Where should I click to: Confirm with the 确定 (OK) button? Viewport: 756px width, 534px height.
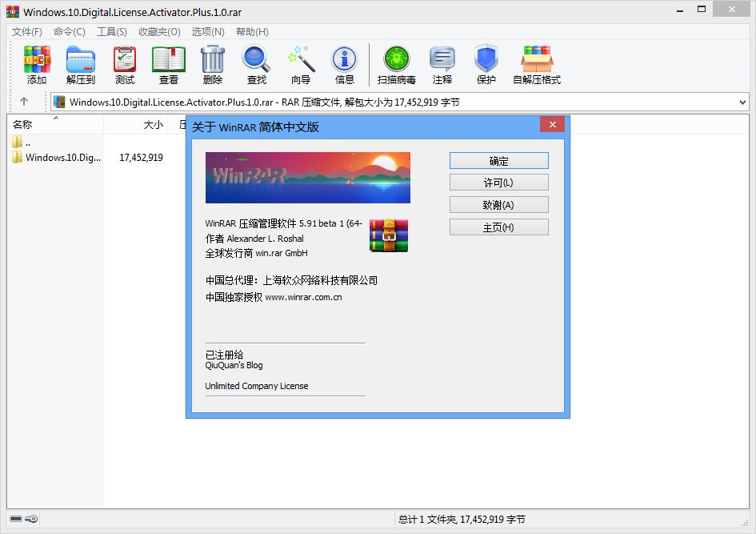pyautogui.click(x=499, y=161)
